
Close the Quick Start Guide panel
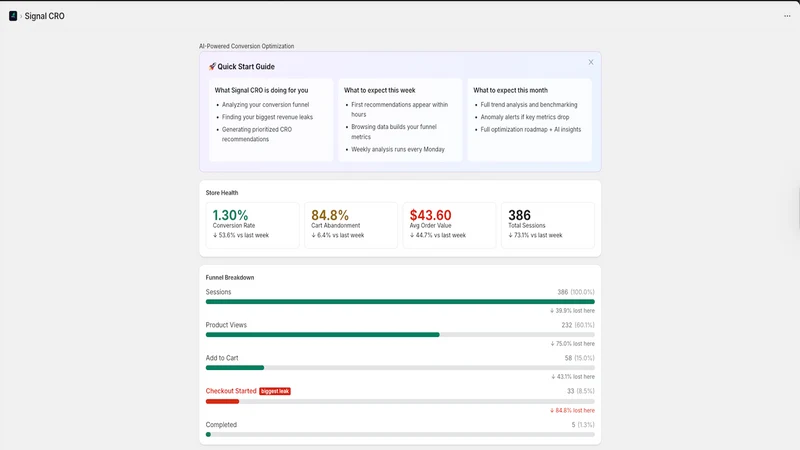pos(591,62)
